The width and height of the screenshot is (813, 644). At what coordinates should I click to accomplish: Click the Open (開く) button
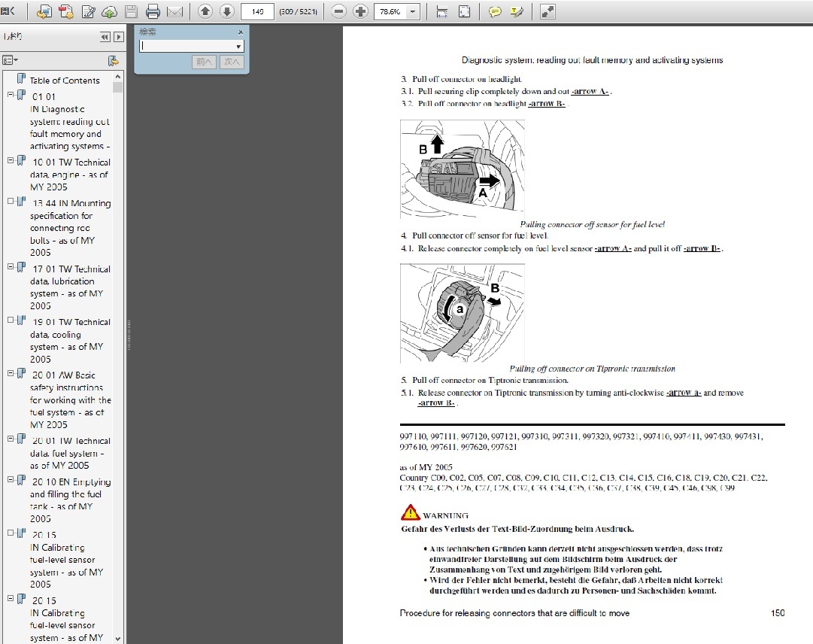[x=8, y=11]
